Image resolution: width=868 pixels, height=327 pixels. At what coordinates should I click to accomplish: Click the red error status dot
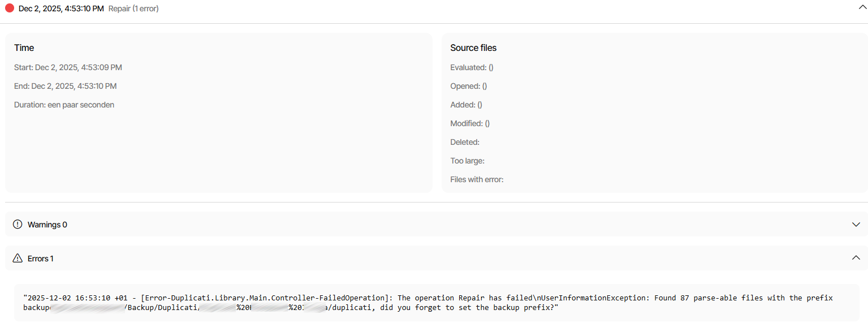(10, 8)
